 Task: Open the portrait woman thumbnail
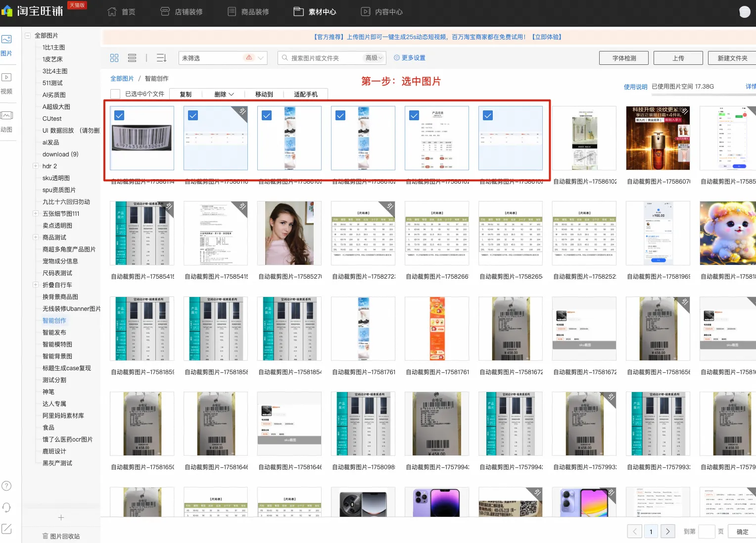[289, 233]
